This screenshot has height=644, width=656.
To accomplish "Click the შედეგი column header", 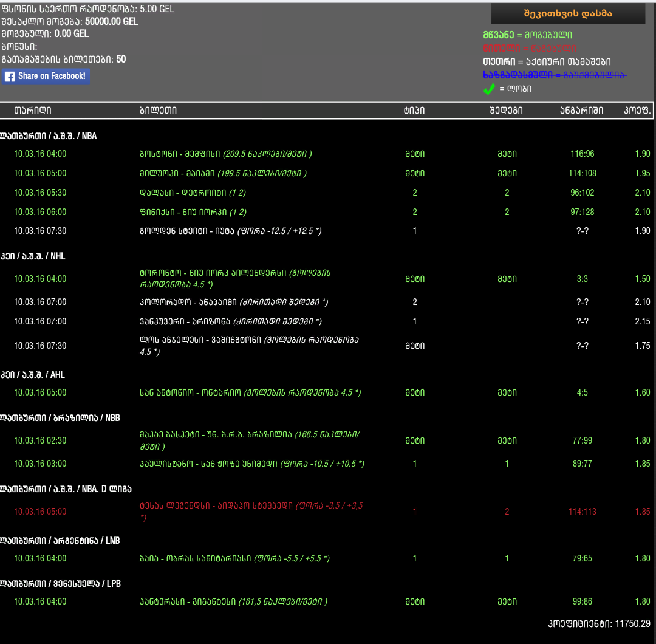I will [507, 111].
